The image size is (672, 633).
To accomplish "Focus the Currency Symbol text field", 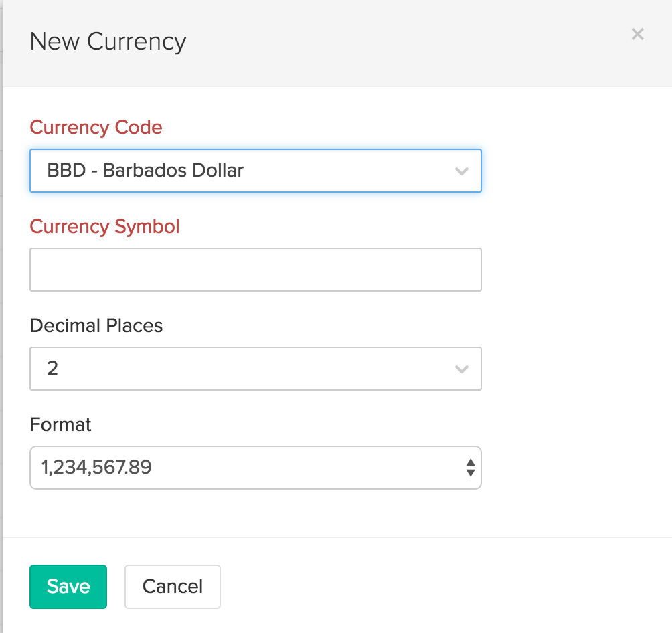I will coord(255,270).
